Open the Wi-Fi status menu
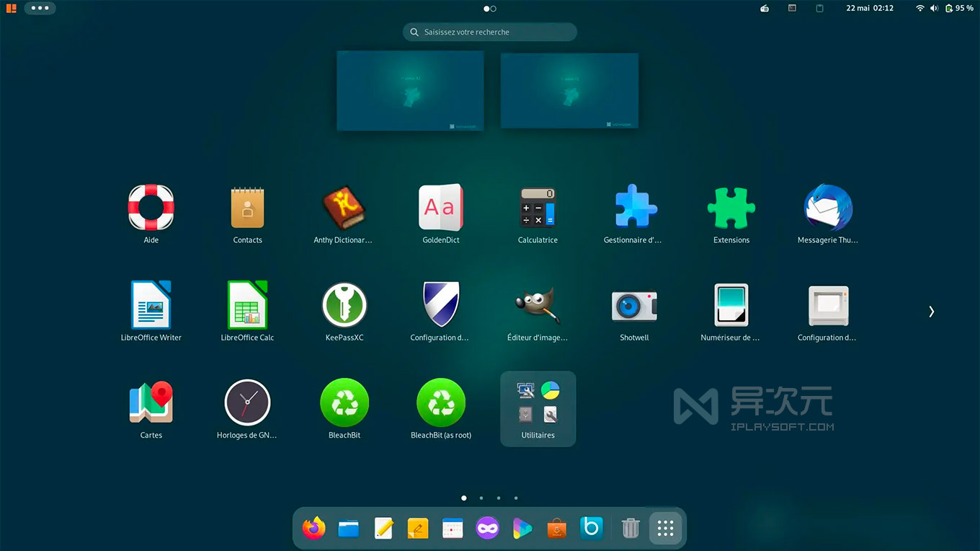This screenshot has width=980, height=551. coord(921,8)
